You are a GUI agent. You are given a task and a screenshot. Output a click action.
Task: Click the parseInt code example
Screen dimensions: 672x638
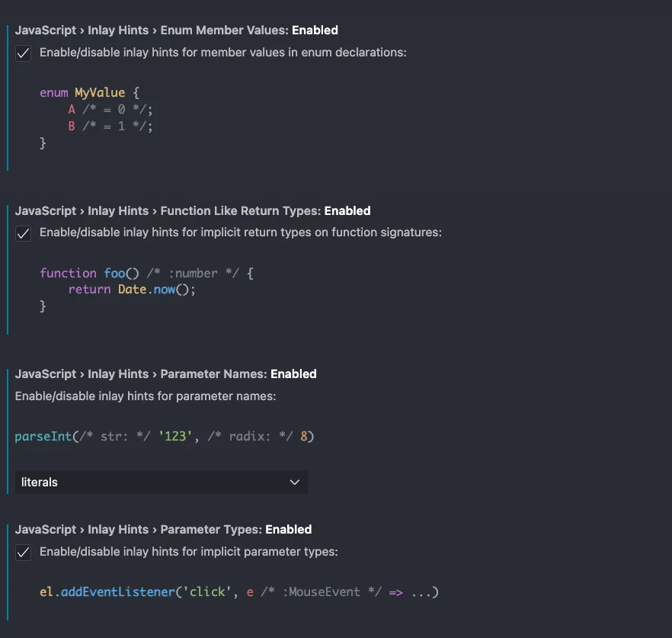tap(165, 437)
